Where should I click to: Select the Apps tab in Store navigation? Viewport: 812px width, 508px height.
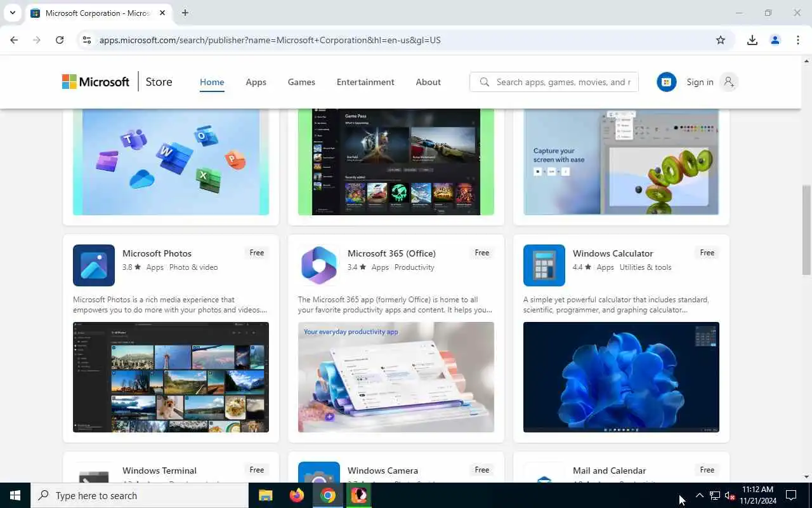[256, 82]
